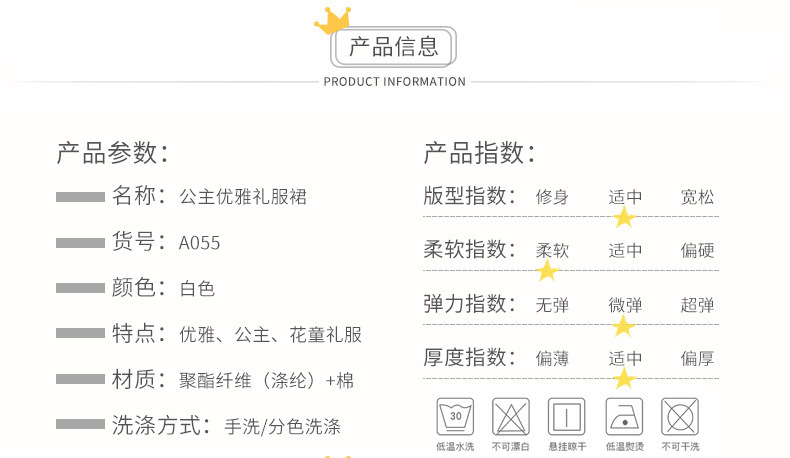Image resolution: width=790 pixels, height=458 pixels.
Task: Select 超弹 in the elasticity index row
Action: point(698,305)
